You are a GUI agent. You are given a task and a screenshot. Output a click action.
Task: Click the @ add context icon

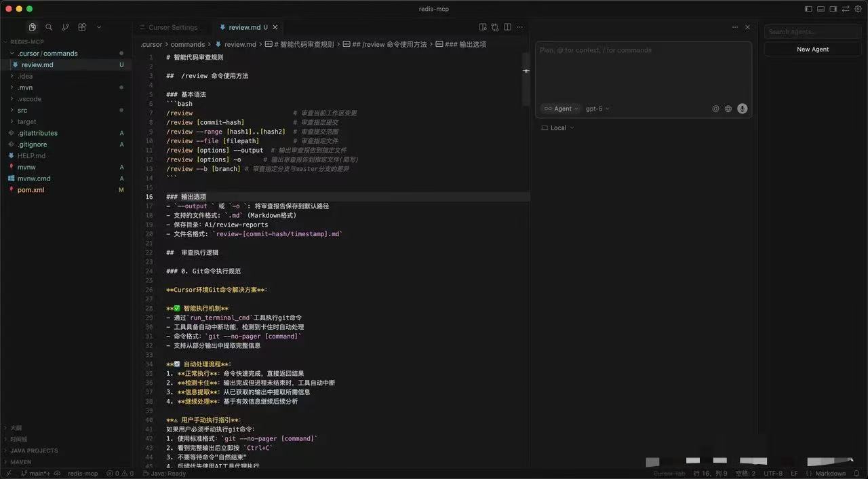pos(715,109)
